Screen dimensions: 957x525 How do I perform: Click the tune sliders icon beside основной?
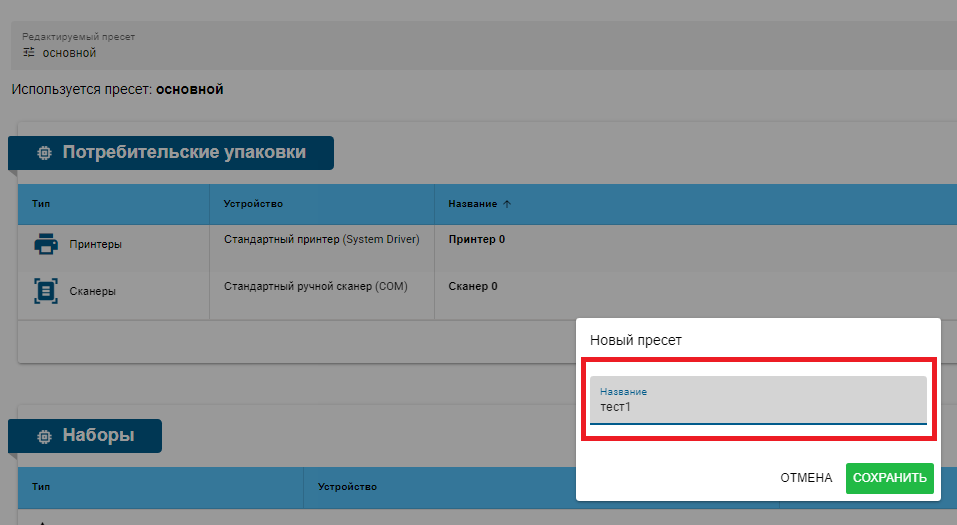29,52
